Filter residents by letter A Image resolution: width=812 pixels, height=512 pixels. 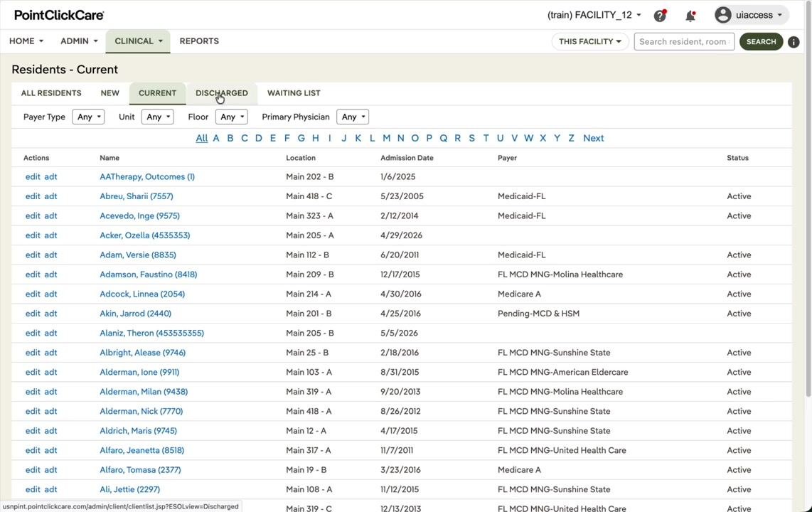click(216, 138)
